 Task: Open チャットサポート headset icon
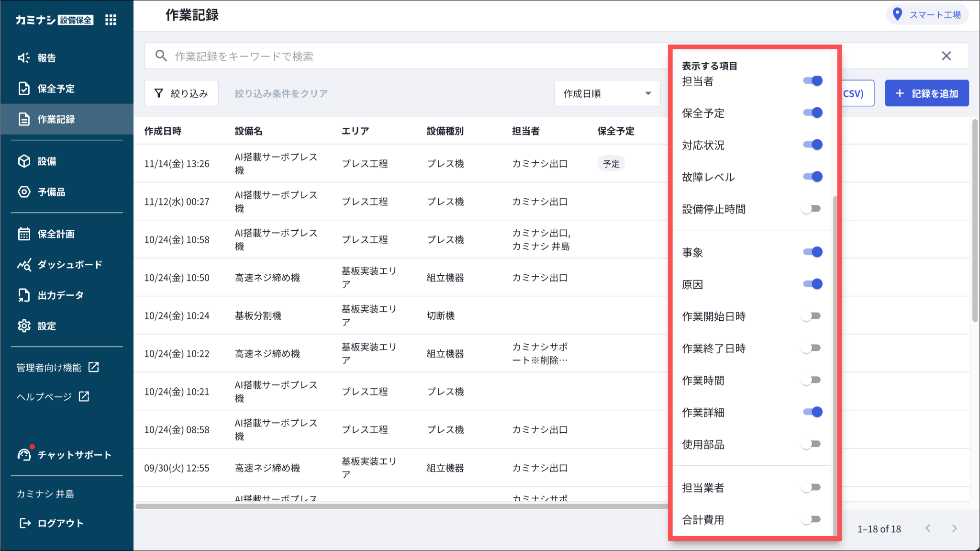(24, 455)
